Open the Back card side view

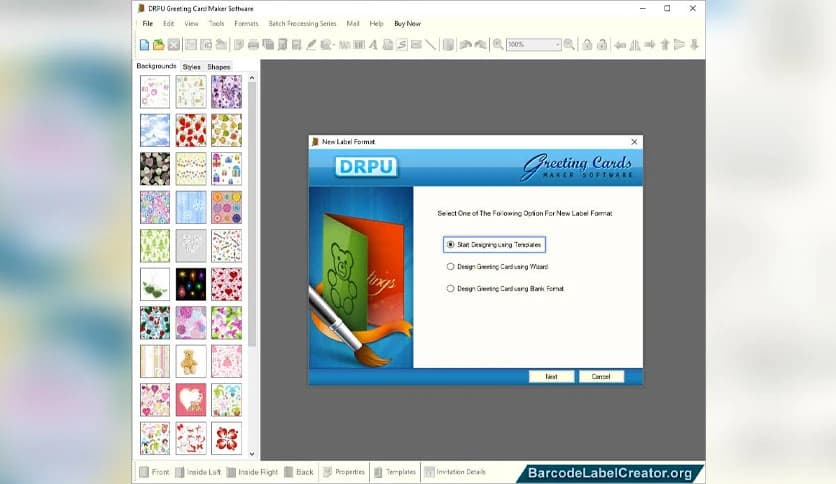pos(299,472)
